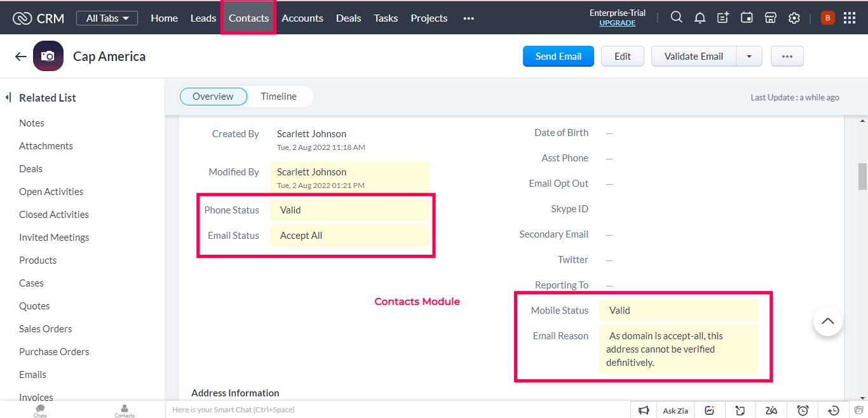Open Invited Meetings in Related List
Screen dimensions: 868x418
(54, 238)
